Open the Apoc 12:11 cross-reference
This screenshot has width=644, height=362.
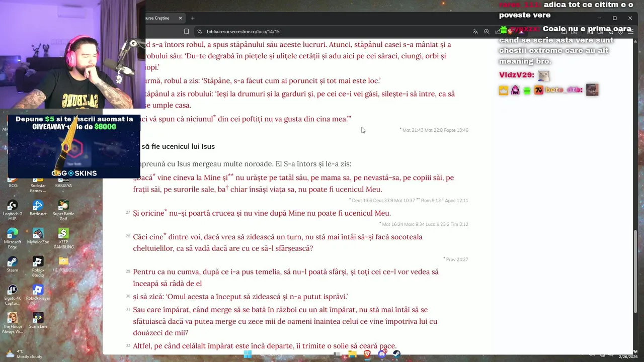coord(457,201)
